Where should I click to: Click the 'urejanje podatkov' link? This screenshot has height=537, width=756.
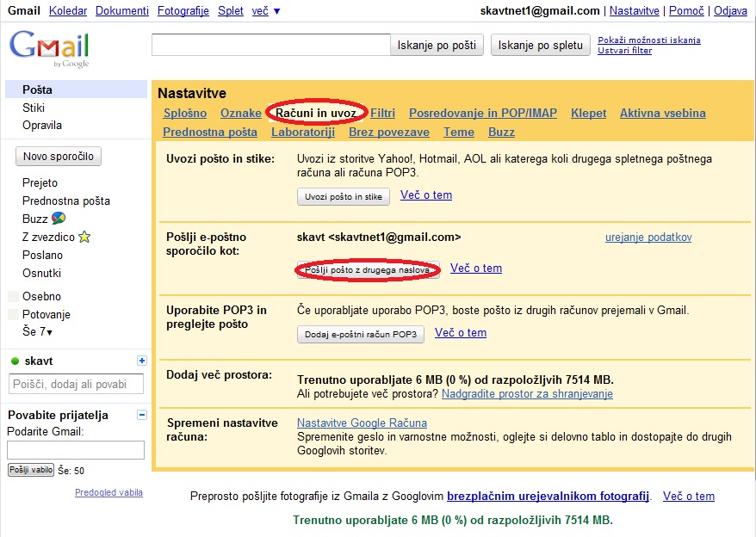(648, 238)
